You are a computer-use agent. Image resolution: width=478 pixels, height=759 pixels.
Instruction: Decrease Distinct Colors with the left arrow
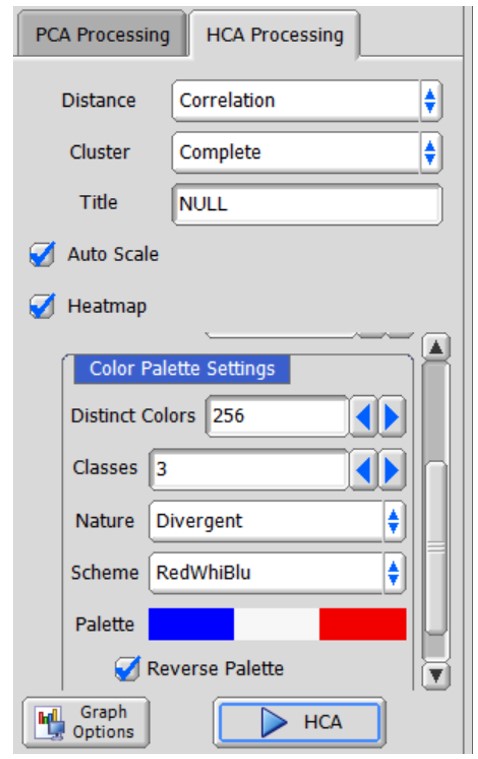pos(363,416)
